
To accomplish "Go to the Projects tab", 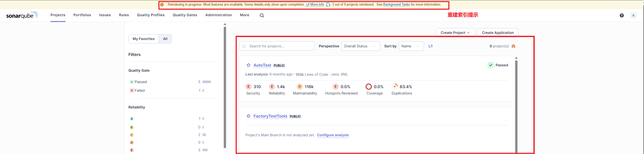I will (x=58, y=15).
